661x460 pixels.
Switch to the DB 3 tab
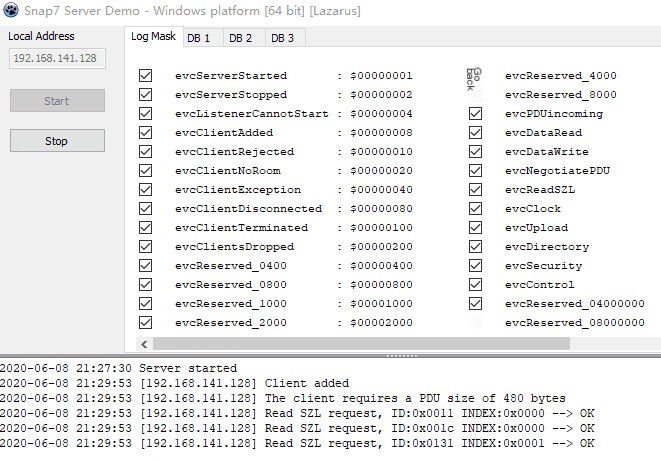coord(285,38)
